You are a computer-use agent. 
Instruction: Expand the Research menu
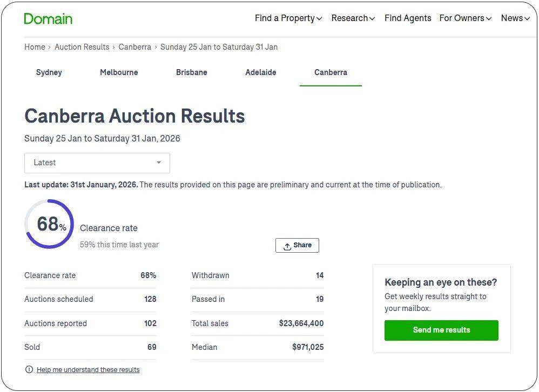click(x=353, y=18)
